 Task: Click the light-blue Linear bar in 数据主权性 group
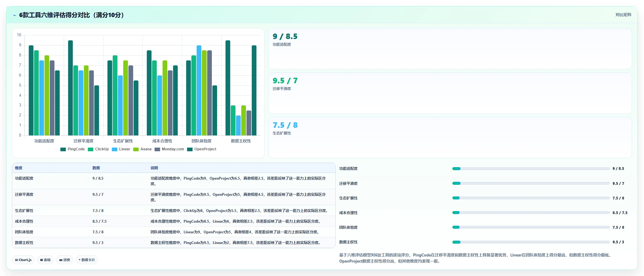pyautogui.click(x=238, y=125)
